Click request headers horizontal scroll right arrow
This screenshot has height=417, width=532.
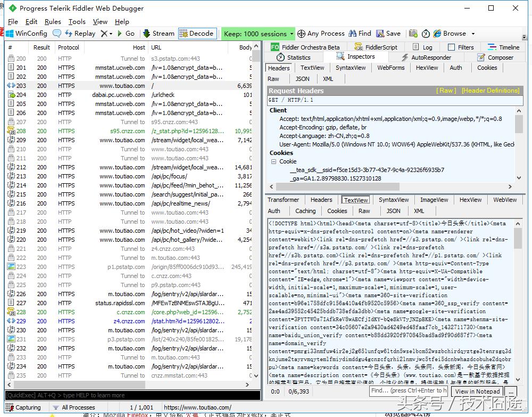[x=510, y=187]
